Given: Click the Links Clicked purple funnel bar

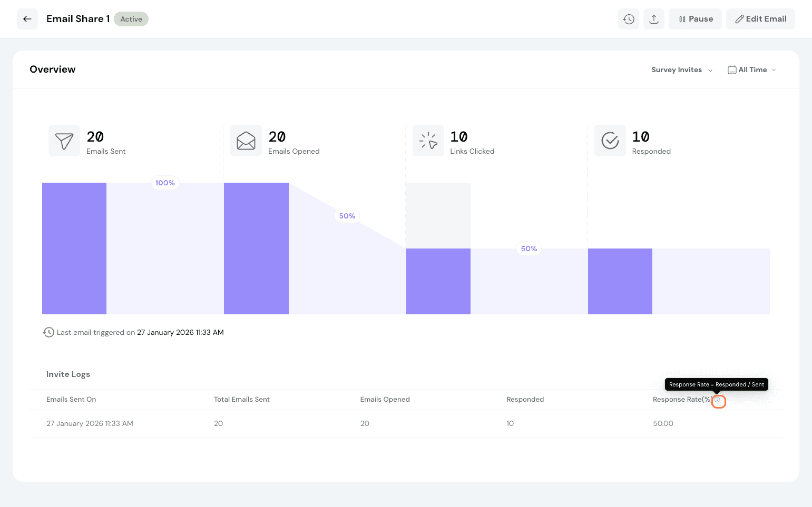Looking at the screenshot, I should (438, 281).
